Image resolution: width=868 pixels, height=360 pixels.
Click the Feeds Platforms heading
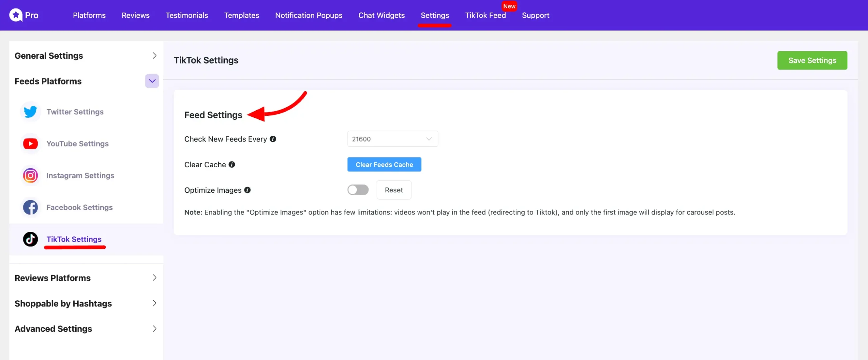coord(48,81)
